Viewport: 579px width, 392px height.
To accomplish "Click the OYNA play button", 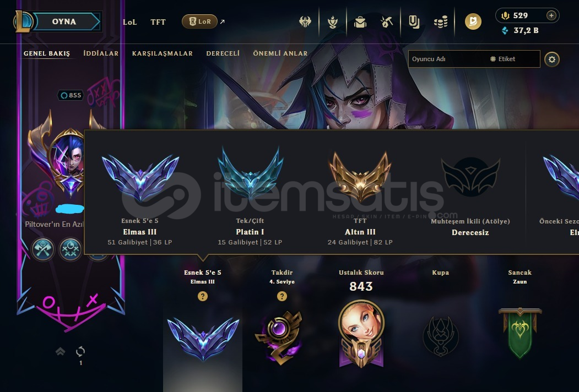I will point(64,21).
